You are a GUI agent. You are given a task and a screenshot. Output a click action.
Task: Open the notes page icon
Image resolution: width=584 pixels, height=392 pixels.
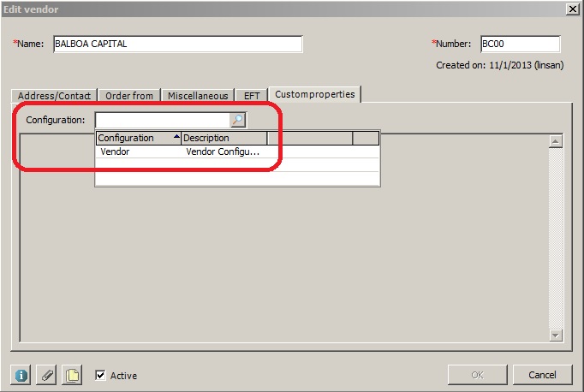(72, 375)
